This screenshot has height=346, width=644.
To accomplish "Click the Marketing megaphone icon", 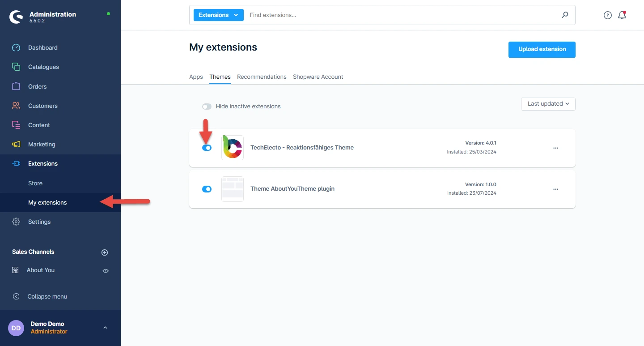I will pos(16,144).
